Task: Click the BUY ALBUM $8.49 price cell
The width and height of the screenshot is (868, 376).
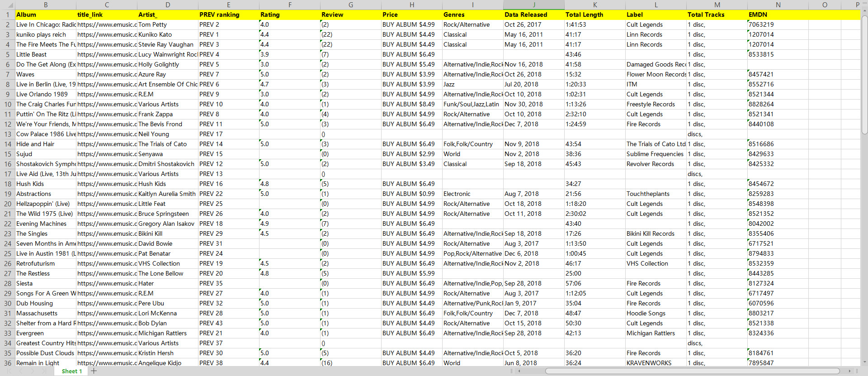Action: pos(412,104)
